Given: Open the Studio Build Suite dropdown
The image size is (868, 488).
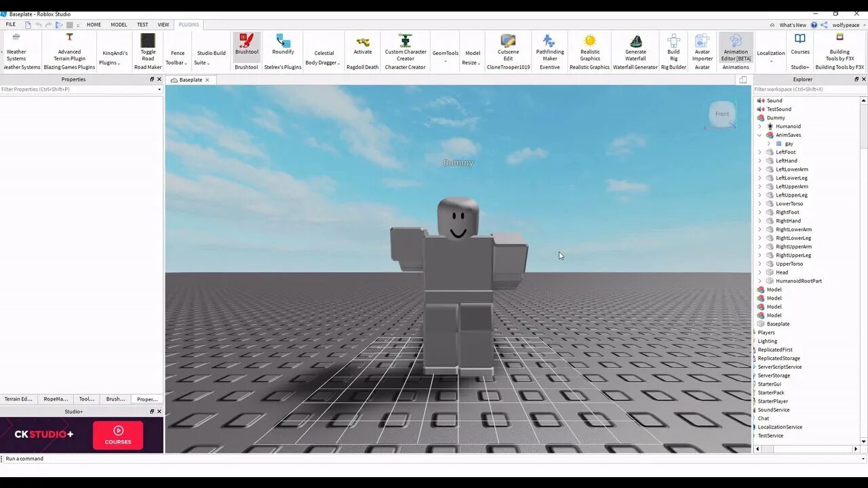Looking at the screenshot, I should tap(211, 58).
